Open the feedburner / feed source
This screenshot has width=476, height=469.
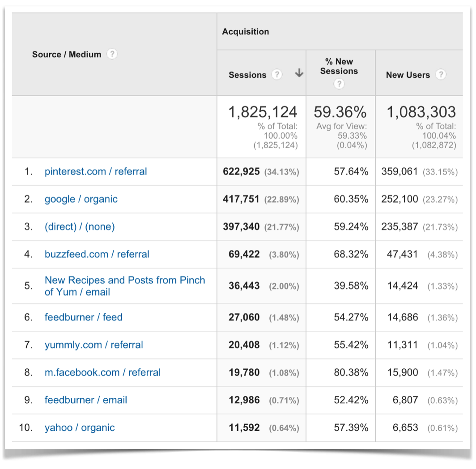tap(83, 317)
